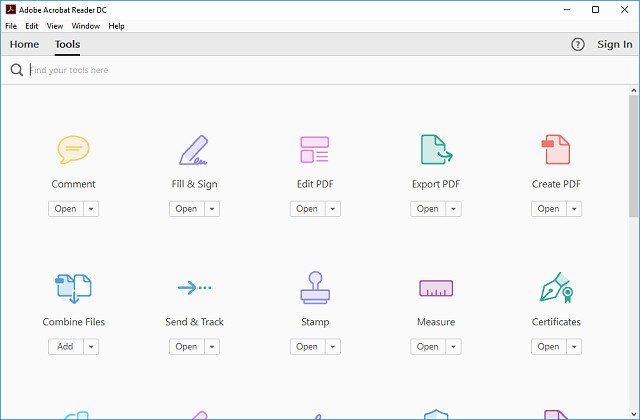The height and width of the screenshot is (420, 640).
Task: Click the 'Create PDF' tool label
Action: pyautogui.click(x=556, y=184)
